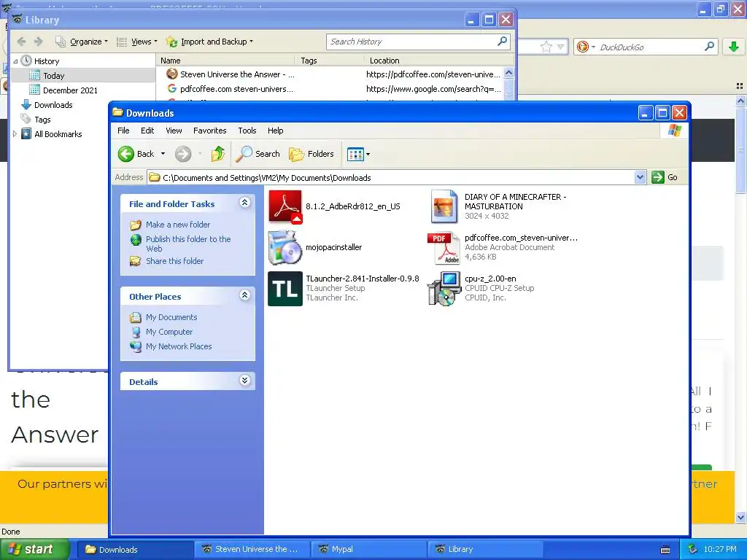Open the View menu in Downloads
Image resolution: width=747 pixels, height=560 pixels.
click(174, 131)
